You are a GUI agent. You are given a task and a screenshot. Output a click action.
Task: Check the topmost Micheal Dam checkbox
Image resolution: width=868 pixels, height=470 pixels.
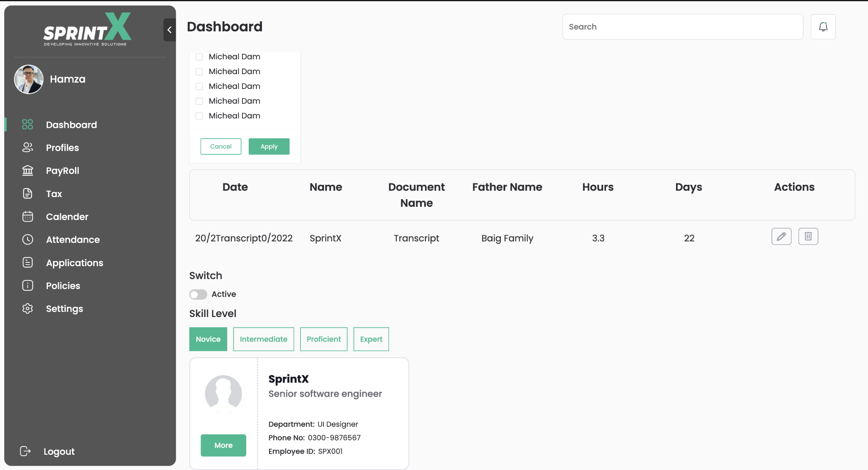point(199,57)
